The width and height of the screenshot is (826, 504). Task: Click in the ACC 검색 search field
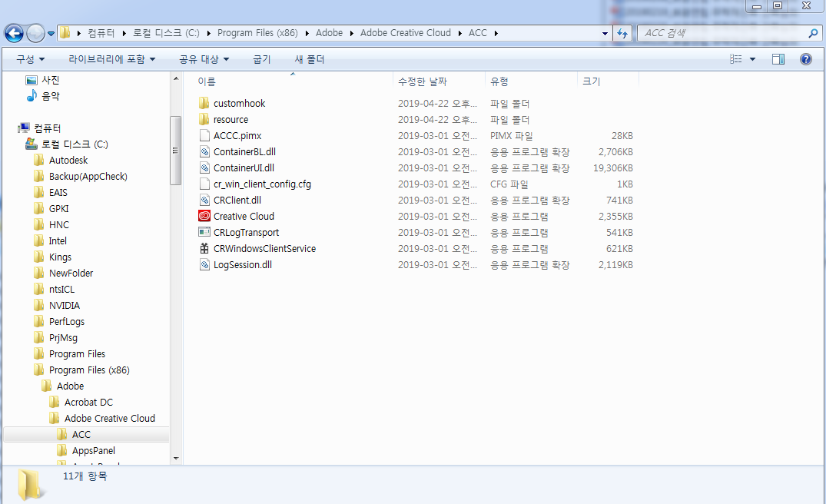click(x=722, y=33)
